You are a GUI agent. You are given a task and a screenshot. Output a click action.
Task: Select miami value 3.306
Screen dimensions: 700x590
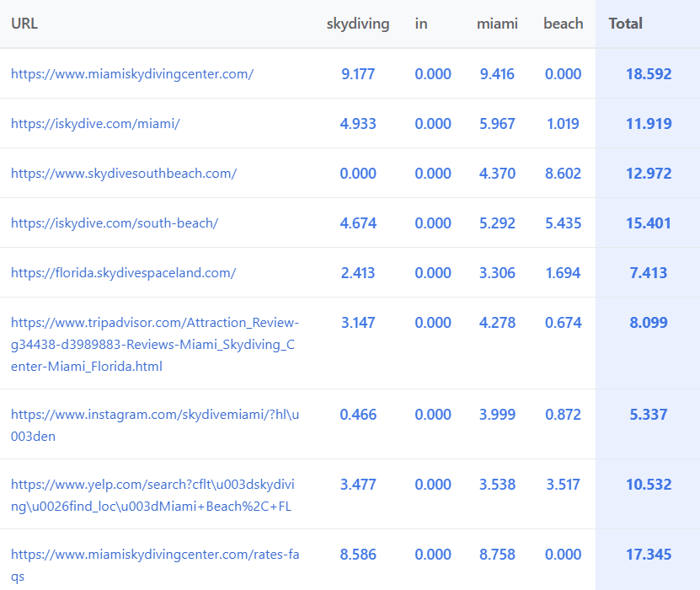point(497,272)
